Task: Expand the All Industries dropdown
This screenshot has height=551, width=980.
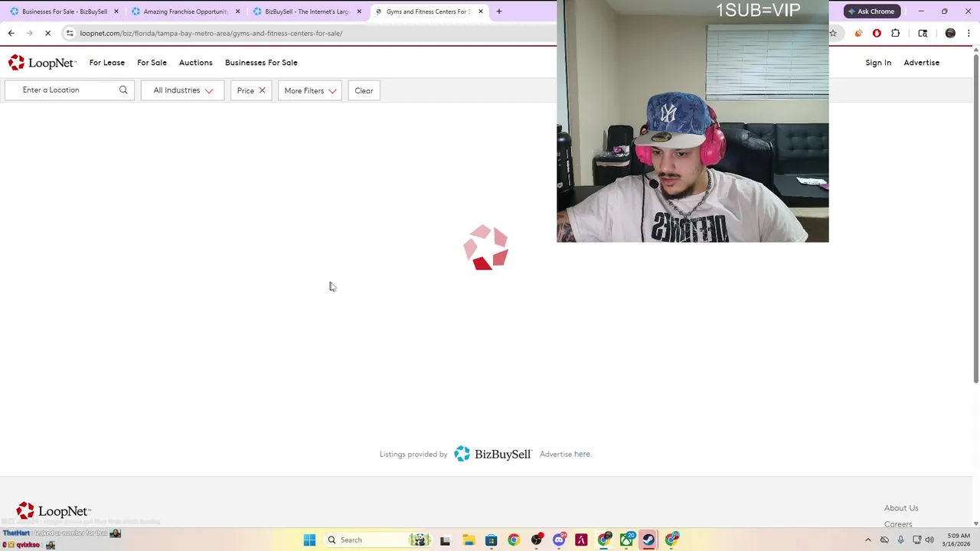Action: (x=182, y=90)
